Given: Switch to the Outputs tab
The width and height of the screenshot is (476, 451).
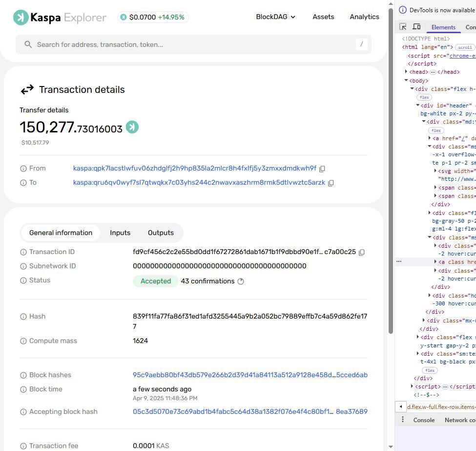Looking at the screenshot, I should (x=161, y=233).
